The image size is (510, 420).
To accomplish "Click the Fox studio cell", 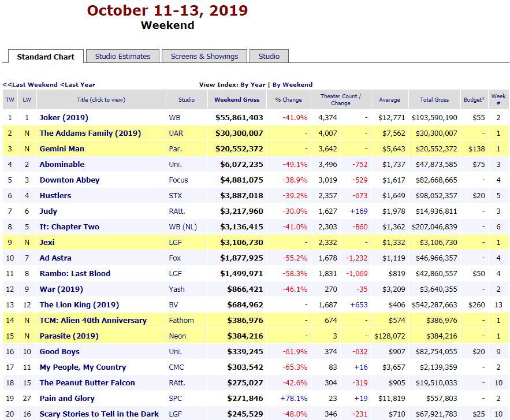I will [174, 258].
